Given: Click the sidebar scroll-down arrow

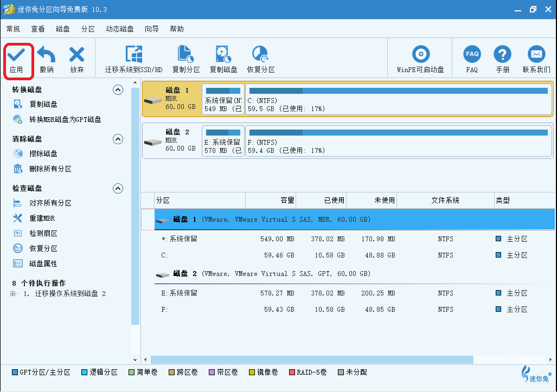Looking at the screenshot, I should (x=135, y=359).
